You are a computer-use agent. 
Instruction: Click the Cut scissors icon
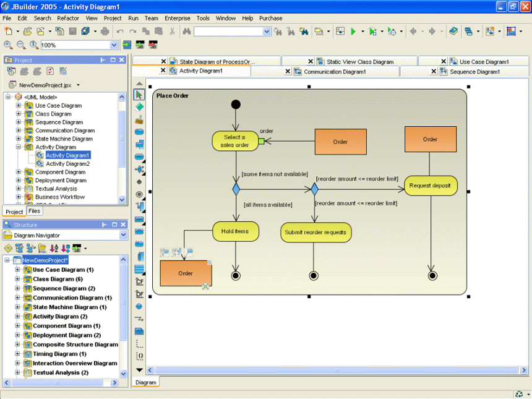click(x=172, y=32)
